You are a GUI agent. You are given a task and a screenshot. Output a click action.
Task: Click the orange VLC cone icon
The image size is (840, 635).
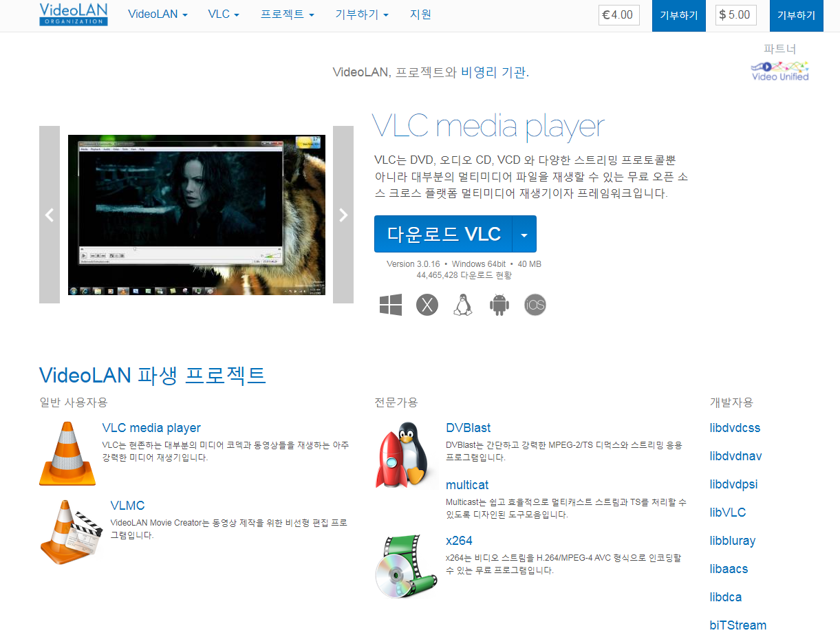tap(67, 454)
